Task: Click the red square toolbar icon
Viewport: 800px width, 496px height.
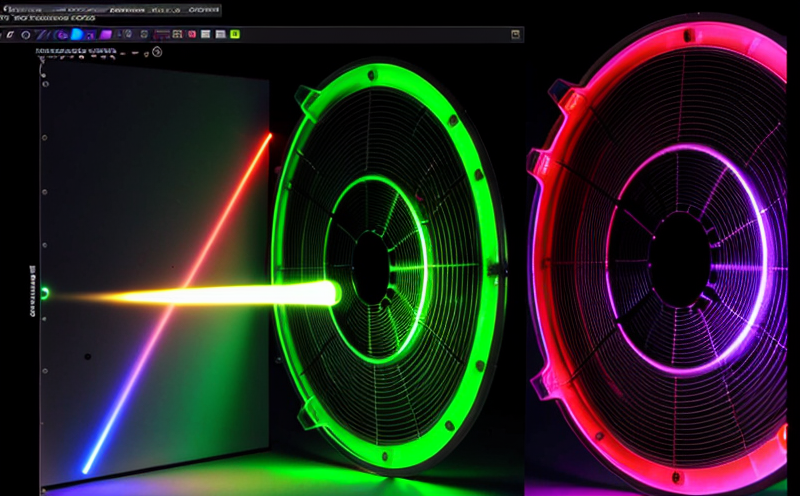Action: 192,34
